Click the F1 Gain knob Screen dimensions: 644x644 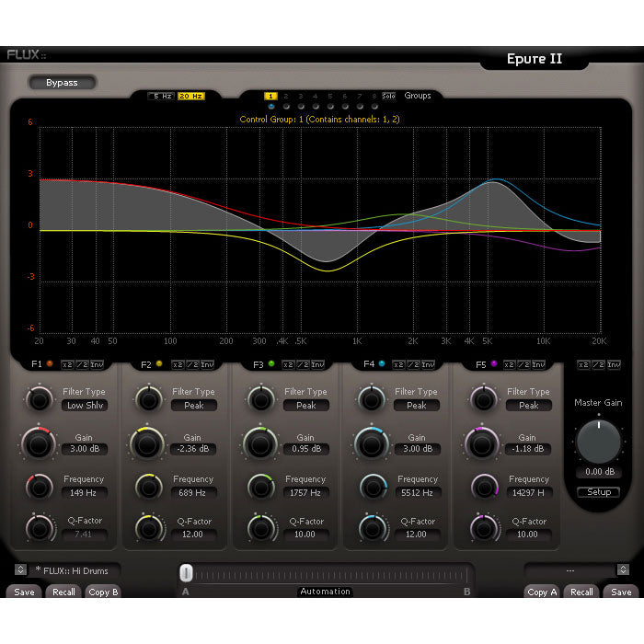click(x=39, y=444)
